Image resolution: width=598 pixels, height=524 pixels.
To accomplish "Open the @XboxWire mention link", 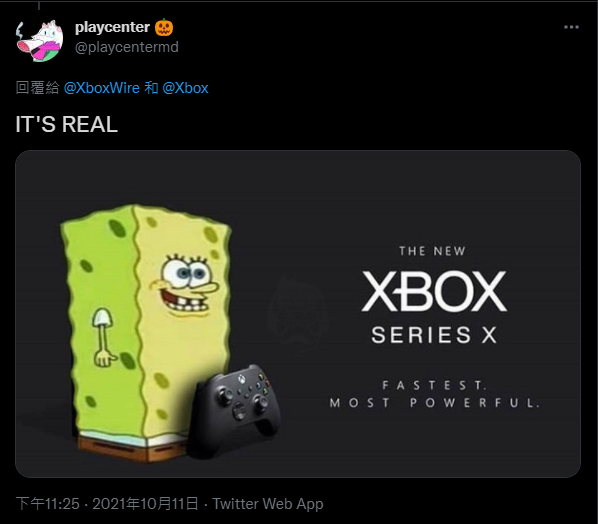I will click(x=102, y=88).
